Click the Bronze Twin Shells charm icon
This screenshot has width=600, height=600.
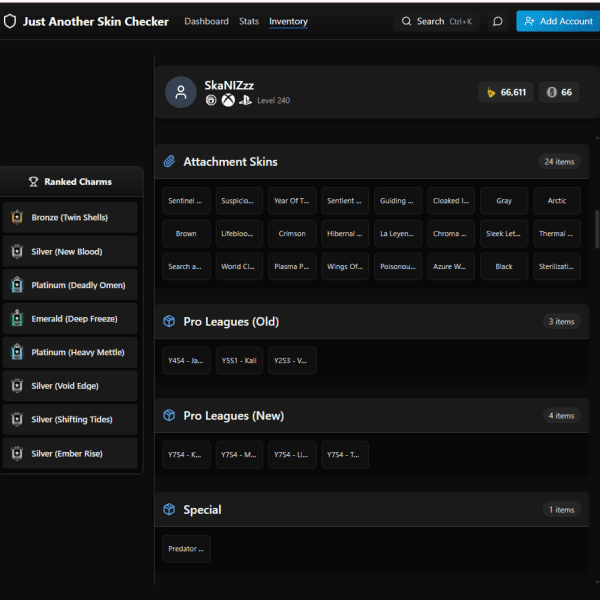tap(17, 217)
